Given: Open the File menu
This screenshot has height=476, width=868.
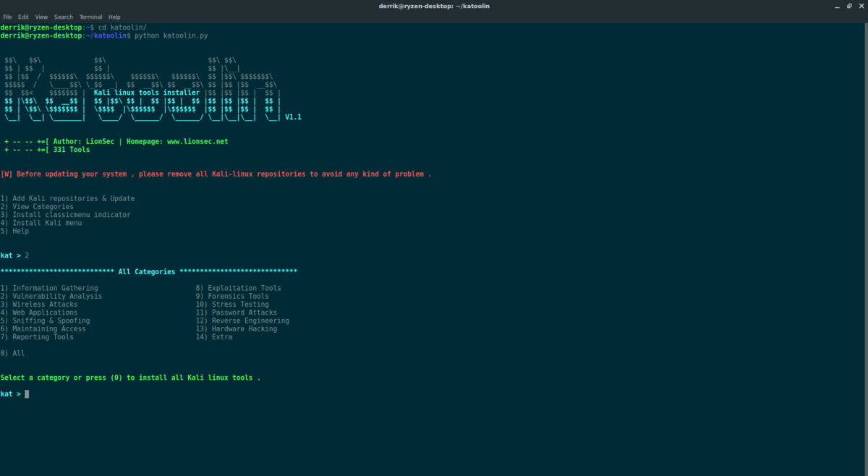Looking at the screenshot, I should pyautogui.click(x=7, y=17).
